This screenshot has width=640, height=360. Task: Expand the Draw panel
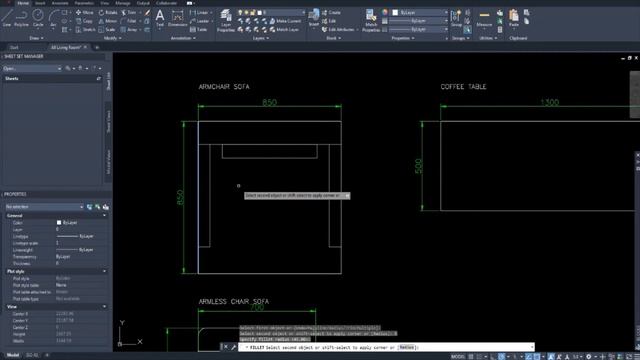[36, 38]
